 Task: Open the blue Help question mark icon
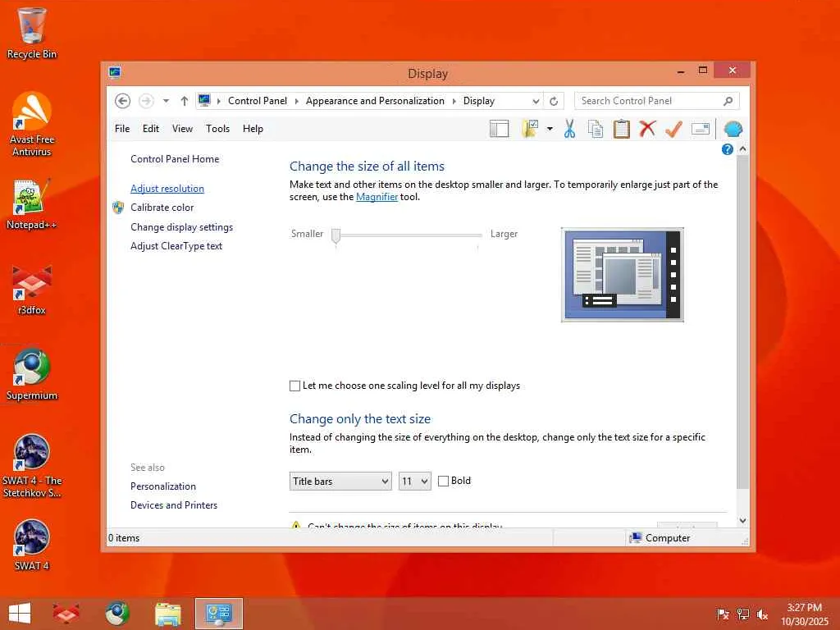click(x=727, y=149)
